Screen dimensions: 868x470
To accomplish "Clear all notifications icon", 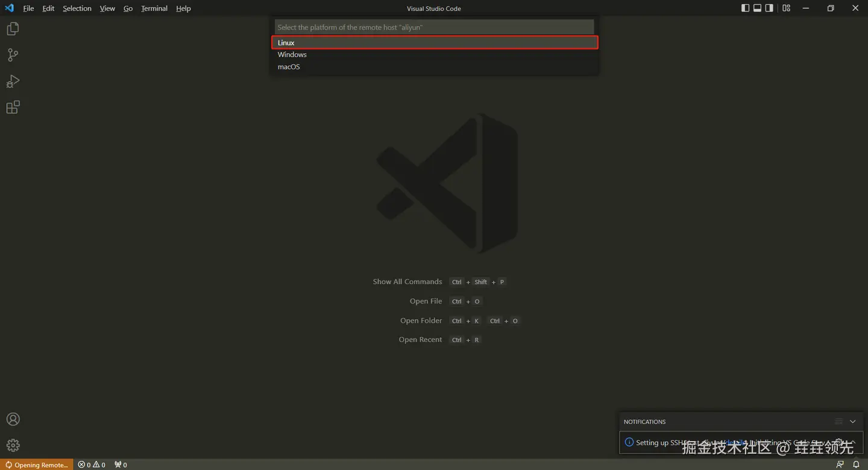I will pyautogui.click(x=838, y=422).
